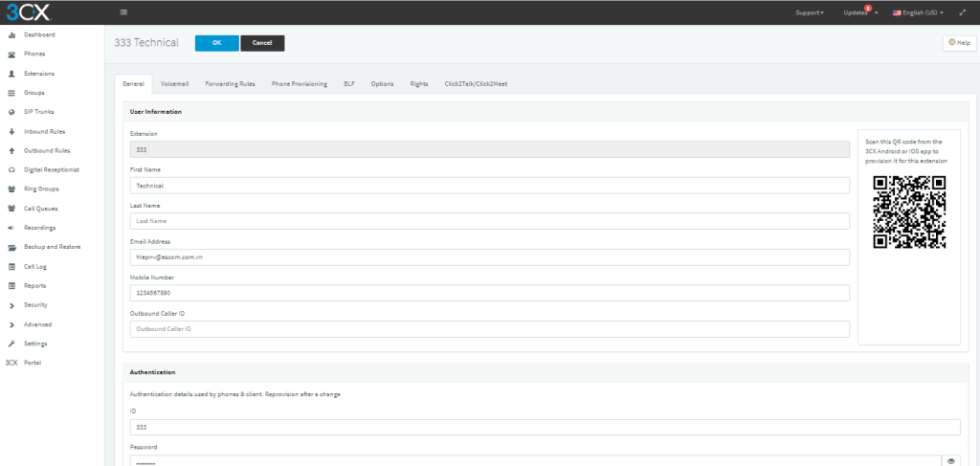Click the 3CX logo at top left

click(x=28, y=11)
